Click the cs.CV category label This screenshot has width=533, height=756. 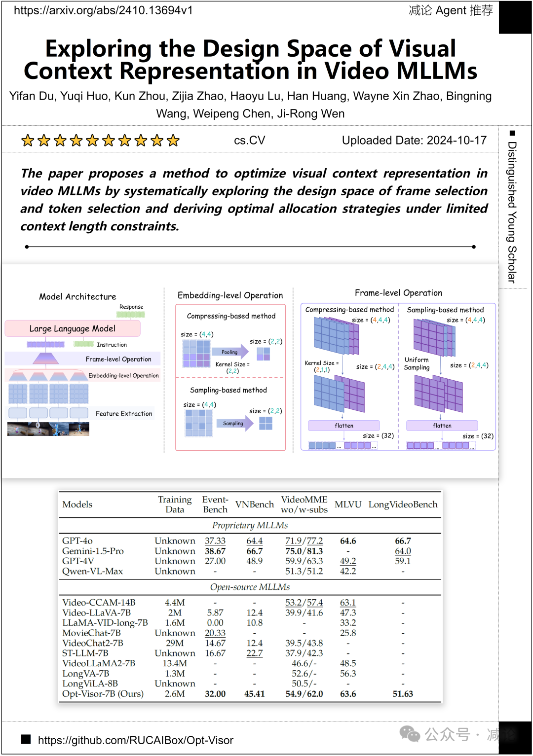coord(250,141)
